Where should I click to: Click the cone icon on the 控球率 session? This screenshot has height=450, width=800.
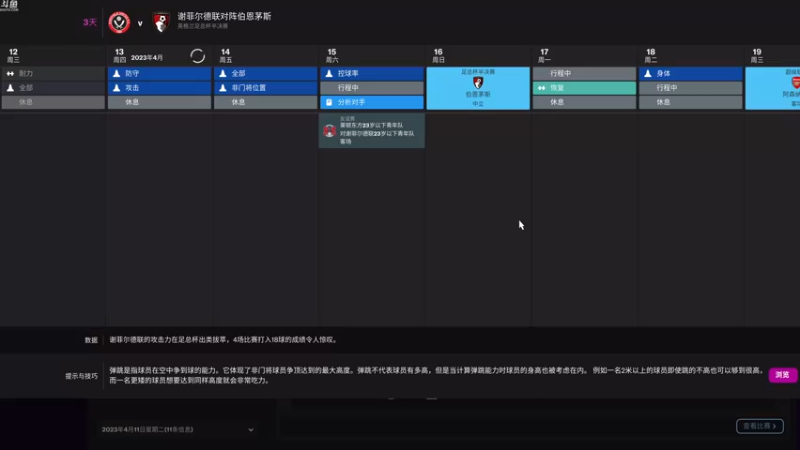329,73
